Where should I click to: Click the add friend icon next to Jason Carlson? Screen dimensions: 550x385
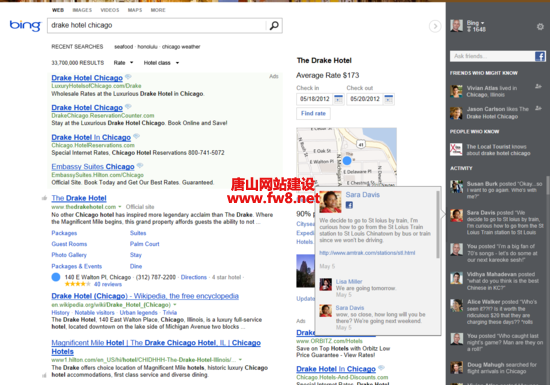click(x=538, y=108)
